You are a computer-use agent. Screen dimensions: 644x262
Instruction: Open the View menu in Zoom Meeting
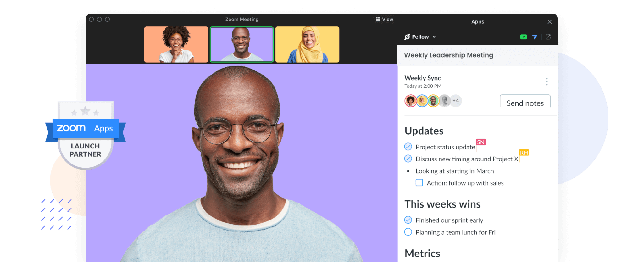point(384,19)
